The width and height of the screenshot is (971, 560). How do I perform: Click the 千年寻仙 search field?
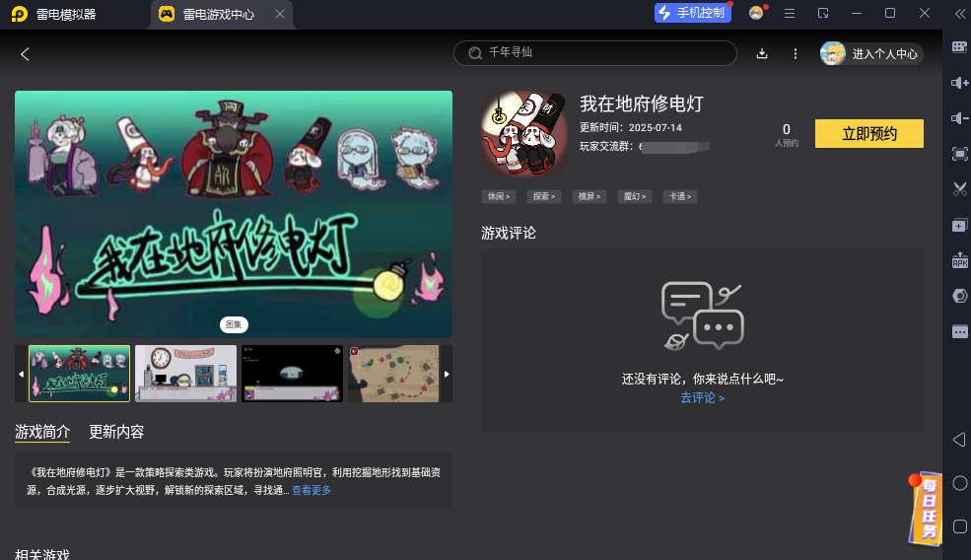point(595,53)
